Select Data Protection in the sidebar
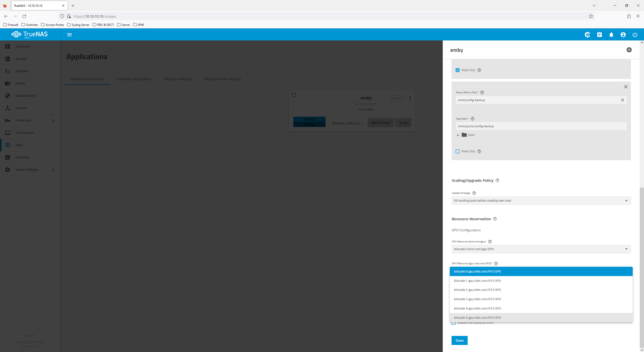644x352 pixels. pyautogui.click(x=26, y=96)
